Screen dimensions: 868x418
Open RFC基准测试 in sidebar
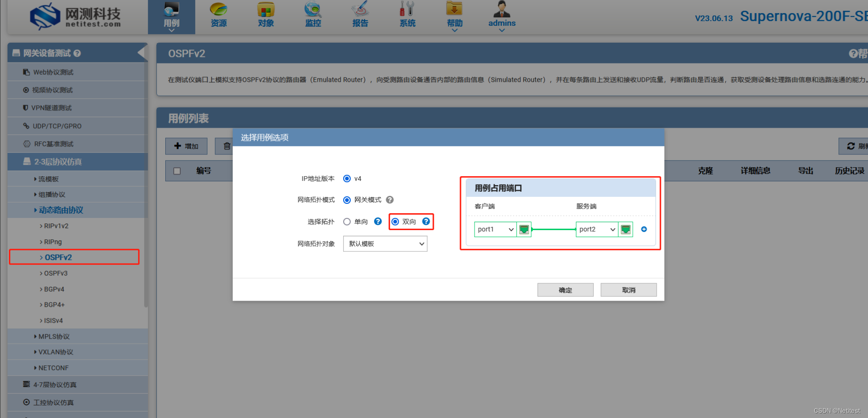[77, 144]
